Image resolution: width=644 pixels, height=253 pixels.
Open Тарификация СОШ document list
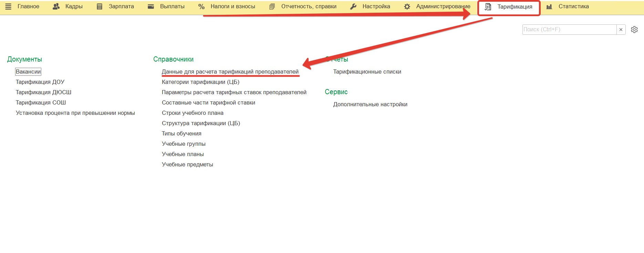tap(41, 102)
